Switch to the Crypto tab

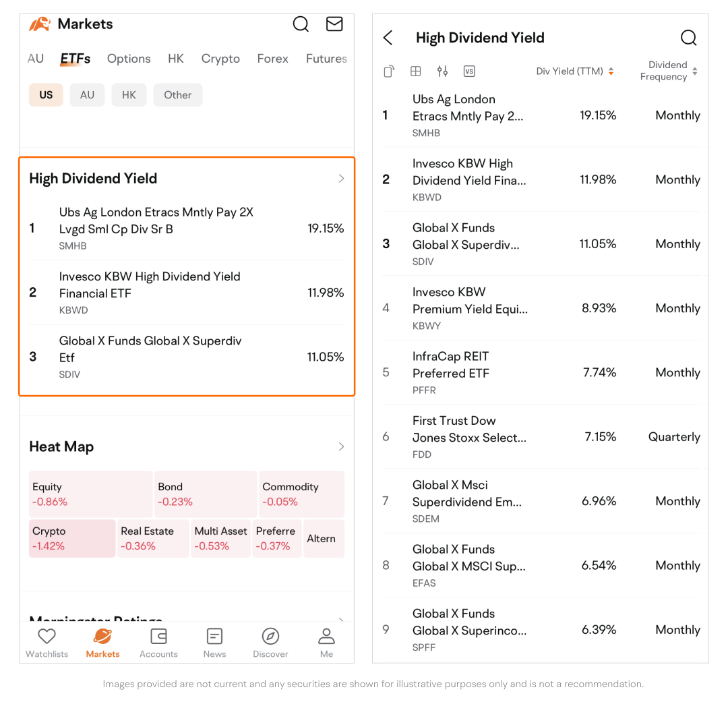pyautogui.click(x=220, y=59)
